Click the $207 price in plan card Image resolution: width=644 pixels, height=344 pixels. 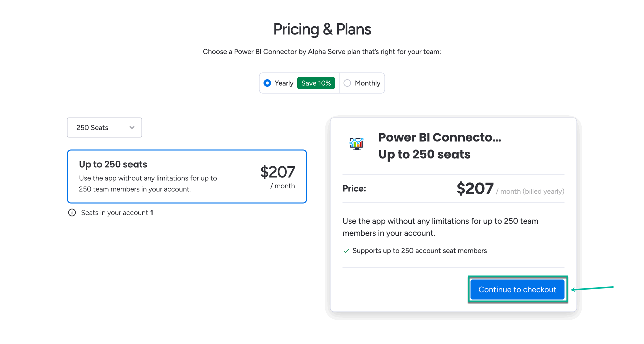278,172
